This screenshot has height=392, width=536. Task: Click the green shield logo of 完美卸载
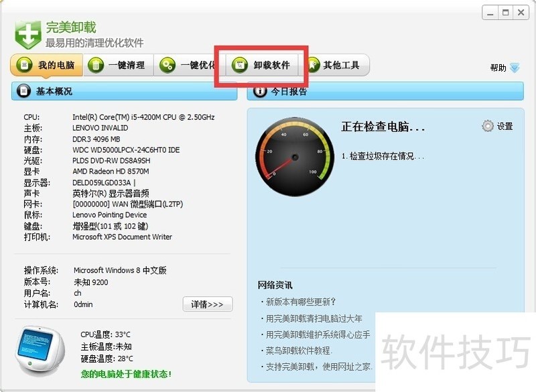point(28,35)
